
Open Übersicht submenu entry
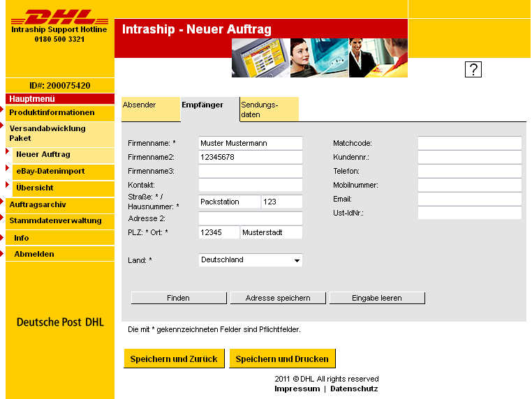(64, 188)
